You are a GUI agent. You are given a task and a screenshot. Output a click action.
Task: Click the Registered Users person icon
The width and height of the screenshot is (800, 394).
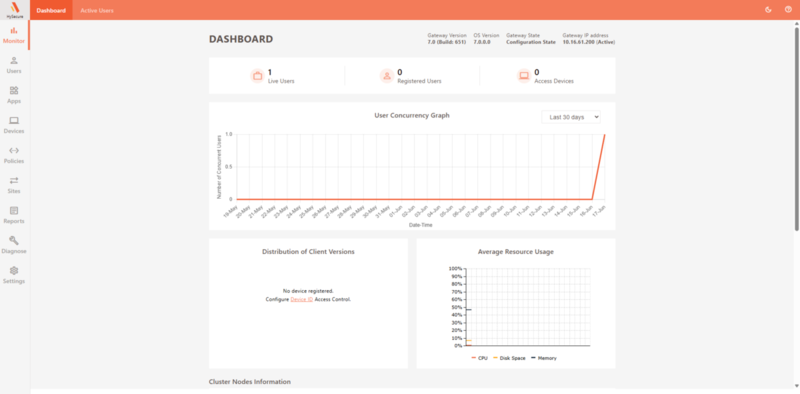387,76
